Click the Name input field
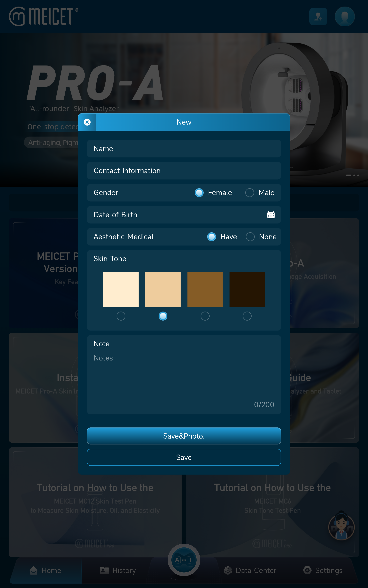This screenshot has height=588, width=368. click(x=184, y=149)
